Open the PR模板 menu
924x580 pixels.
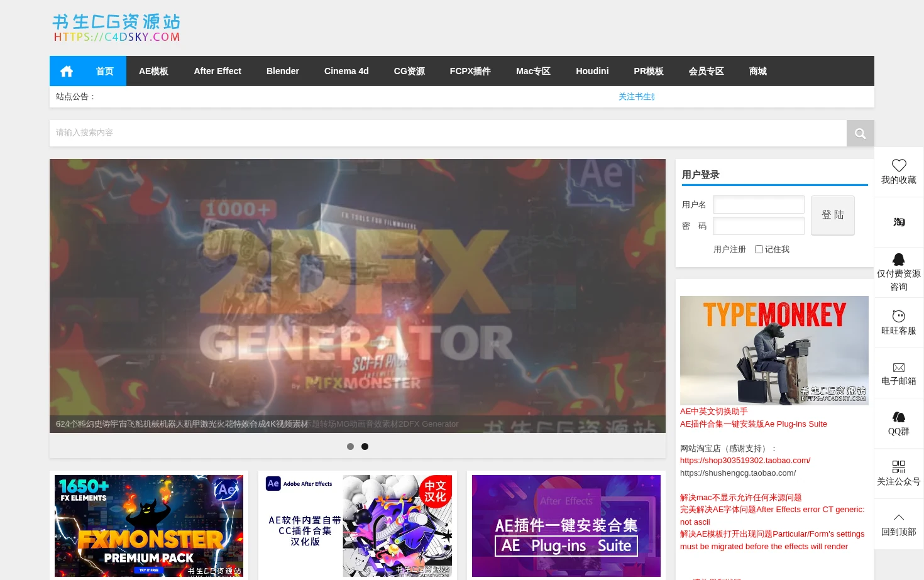coord(649,71)
